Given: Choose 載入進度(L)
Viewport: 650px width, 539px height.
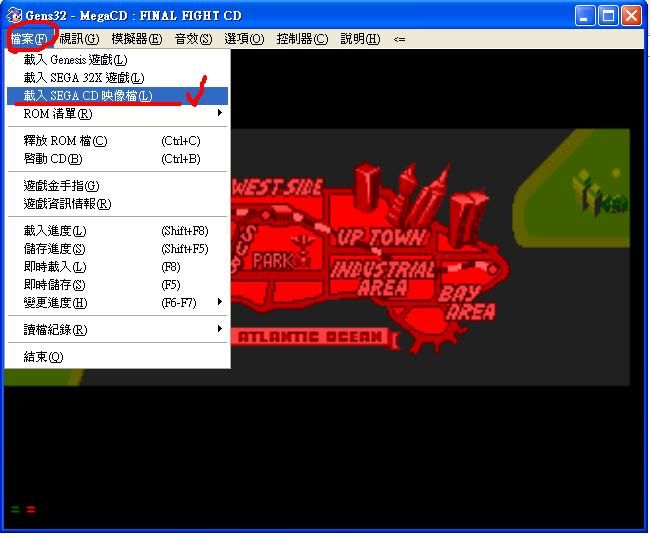Looking at the screenshot, I should (x=117, y=231).
